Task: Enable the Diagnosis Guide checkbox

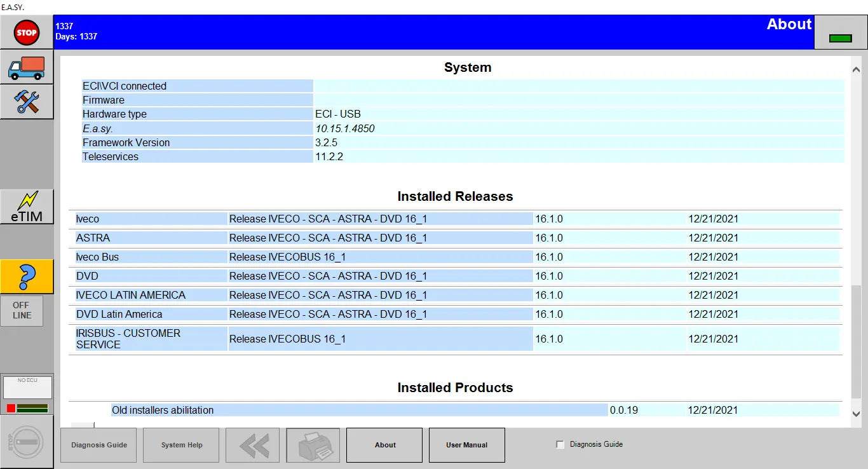Action: point(560,444)
